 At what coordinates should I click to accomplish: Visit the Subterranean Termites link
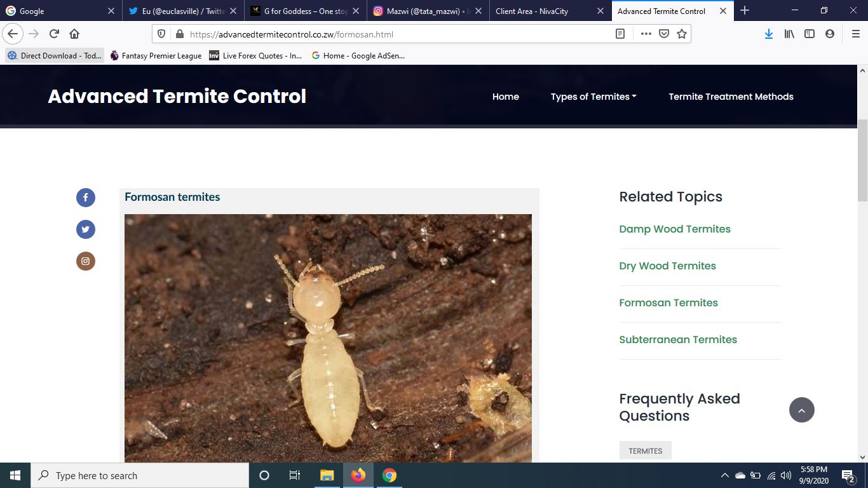[x=677, y=339]
